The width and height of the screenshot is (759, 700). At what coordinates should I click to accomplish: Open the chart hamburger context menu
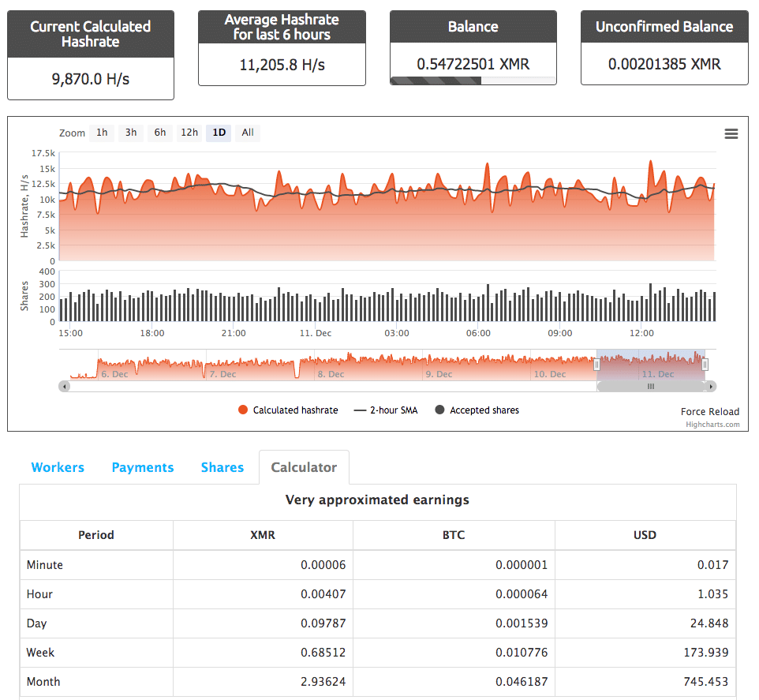[x=731, y=134]
